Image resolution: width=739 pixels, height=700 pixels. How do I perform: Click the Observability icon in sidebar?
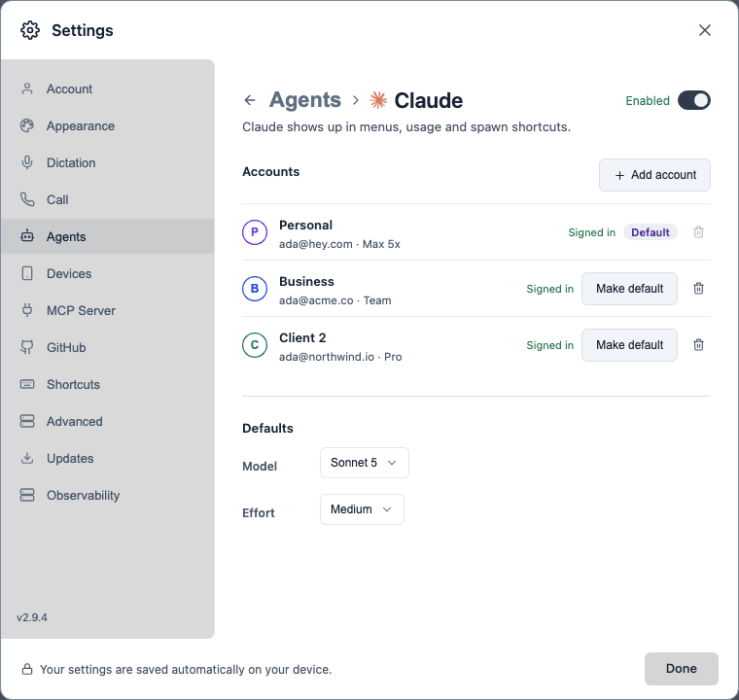tap(27, 495)
